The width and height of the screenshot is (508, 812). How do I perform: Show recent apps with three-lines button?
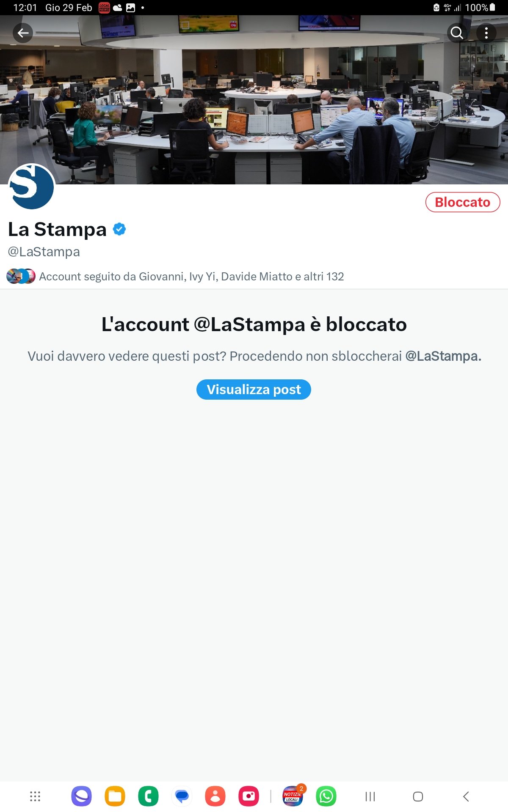(x=370, y=796)
